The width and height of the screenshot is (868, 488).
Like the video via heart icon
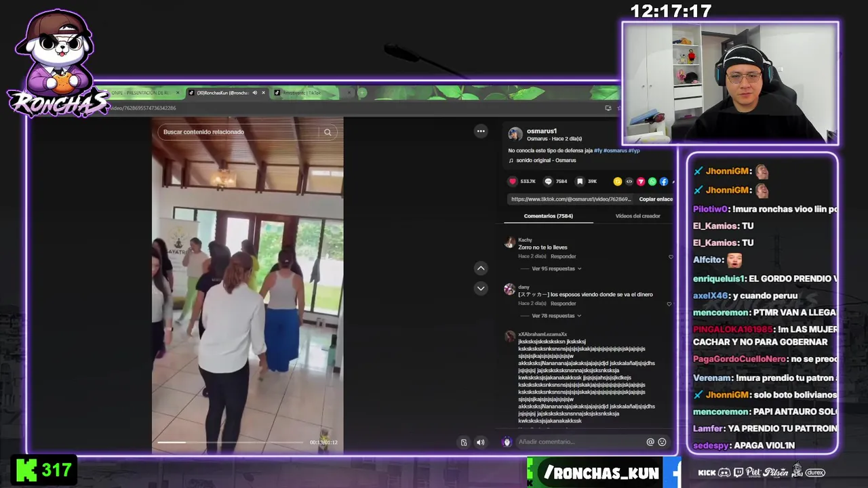[513, 182]
